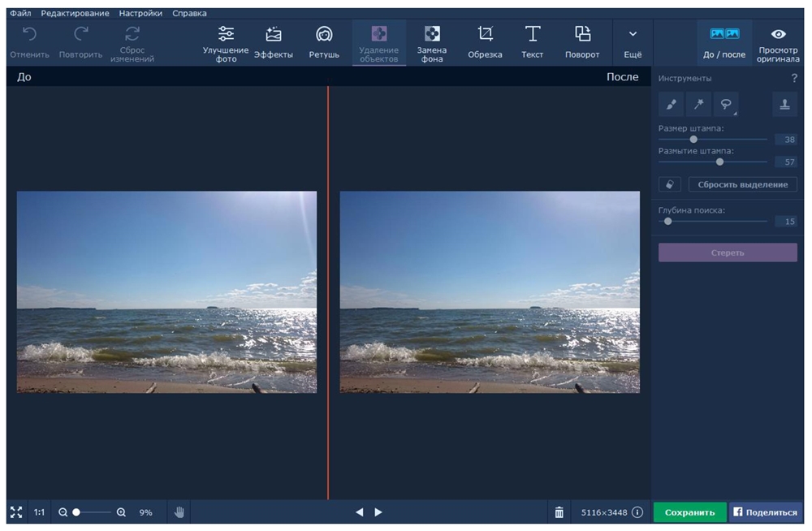Select the hand pan tool
This screenshot has width=812, height=531.
point(179,512)
